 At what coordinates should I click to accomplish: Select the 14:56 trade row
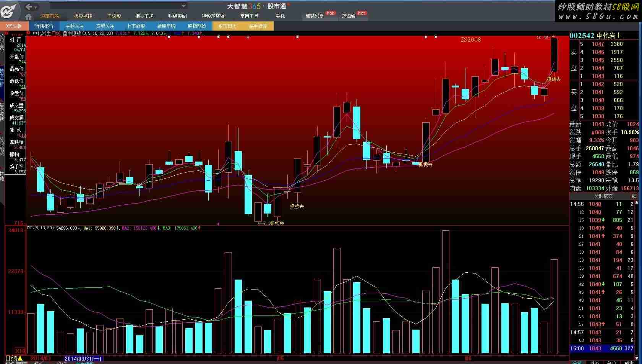(x=602, y=204)
